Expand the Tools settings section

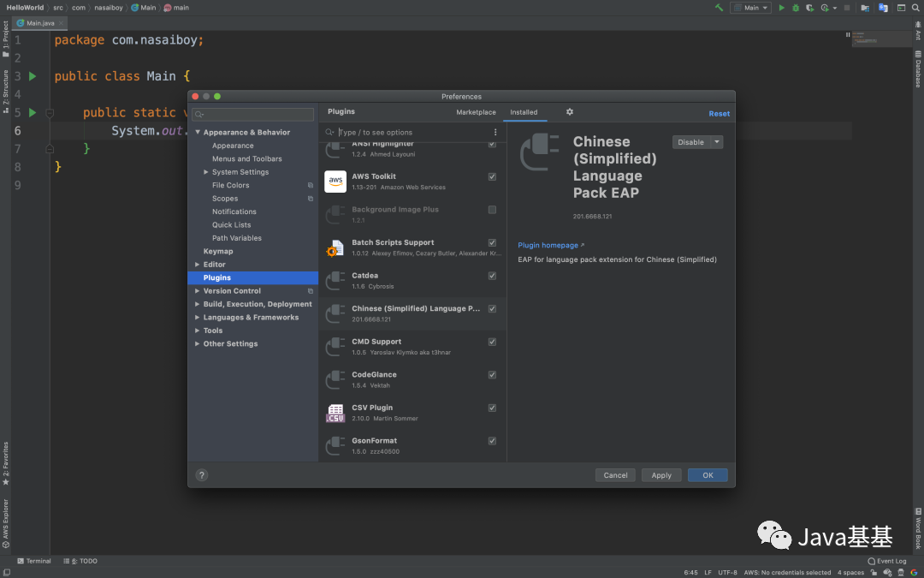pyautogui.click(x=198, y=331)
